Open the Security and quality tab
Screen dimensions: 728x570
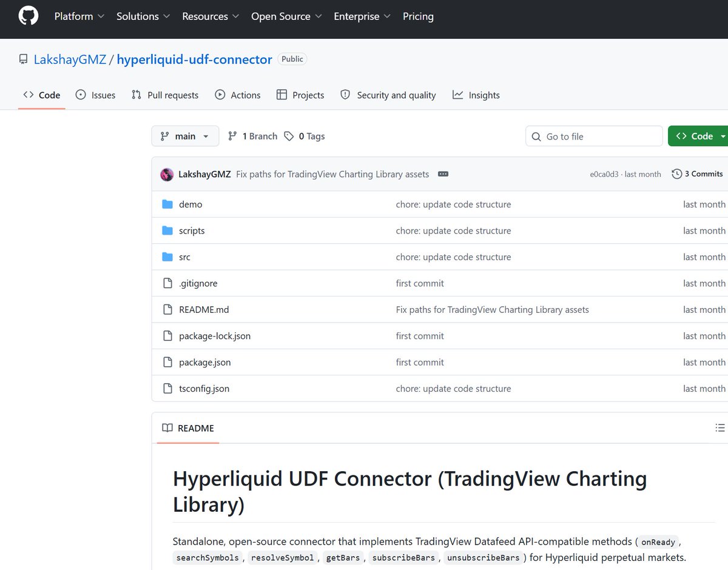[388, 95]
